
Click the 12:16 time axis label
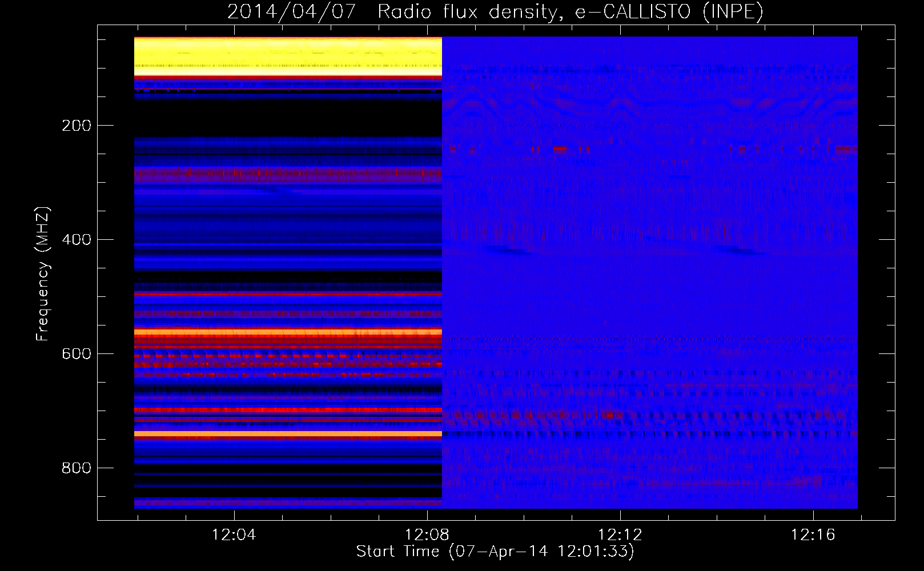coord(813,535)
